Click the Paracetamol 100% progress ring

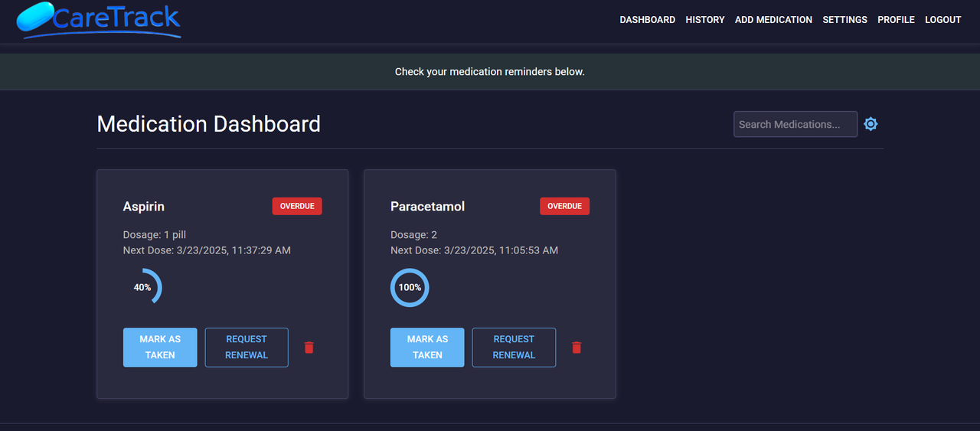tap(410, 287)
